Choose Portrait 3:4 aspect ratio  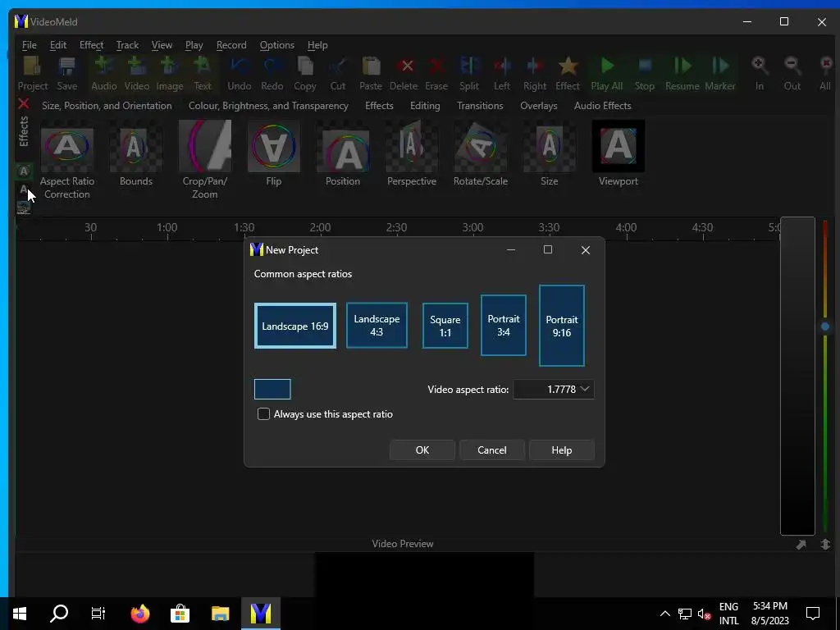[x=504, y=325]
